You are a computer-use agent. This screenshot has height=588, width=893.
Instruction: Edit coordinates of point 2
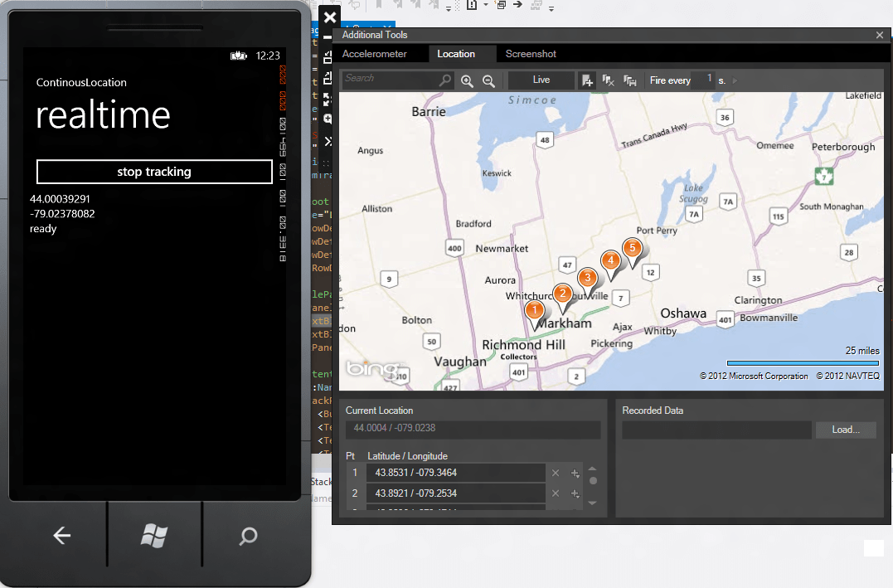pos(456,493)
